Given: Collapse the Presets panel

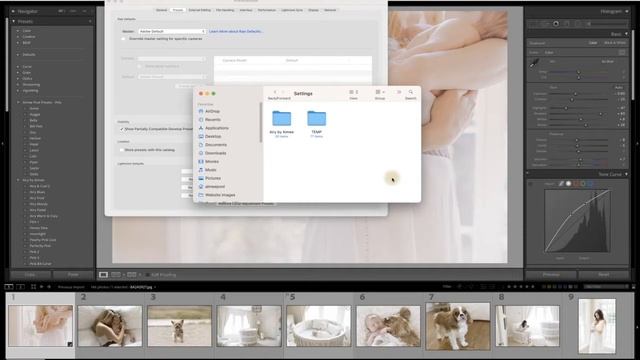Looking at the screenshot, I should [13, 21].
